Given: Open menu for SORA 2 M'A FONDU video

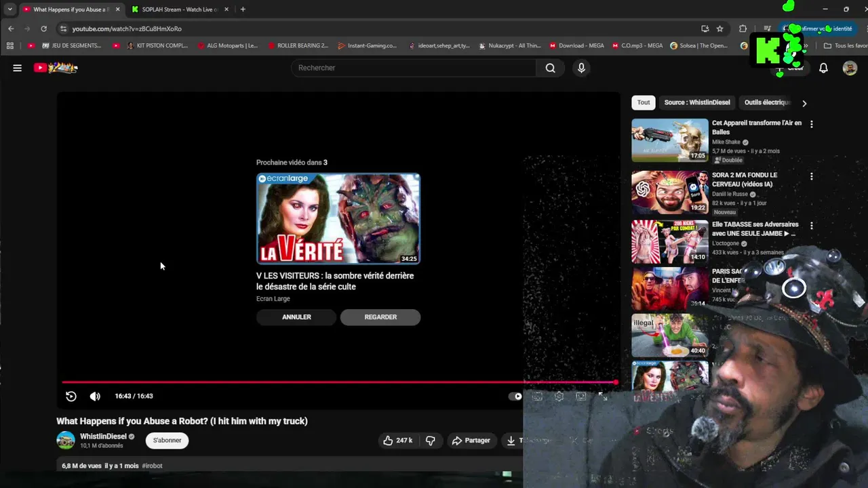Looking at the screenshot, I should coord(811,176).
